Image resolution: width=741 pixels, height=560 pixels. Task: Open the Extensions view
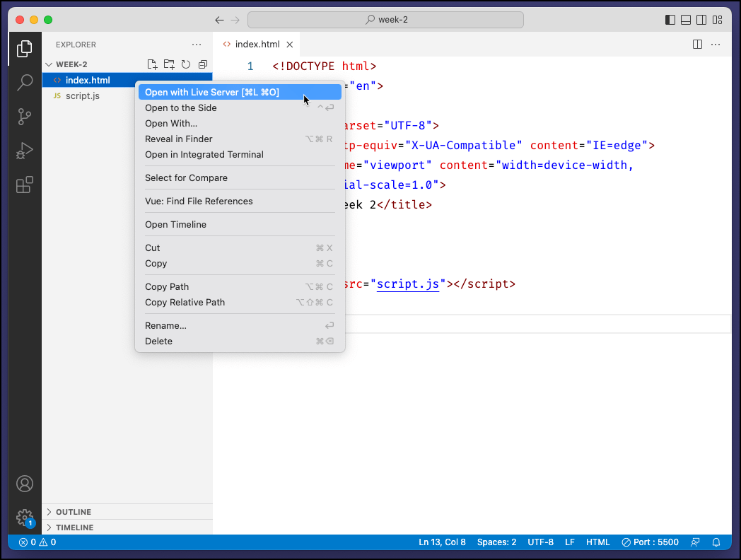click(x=25, y=185)
